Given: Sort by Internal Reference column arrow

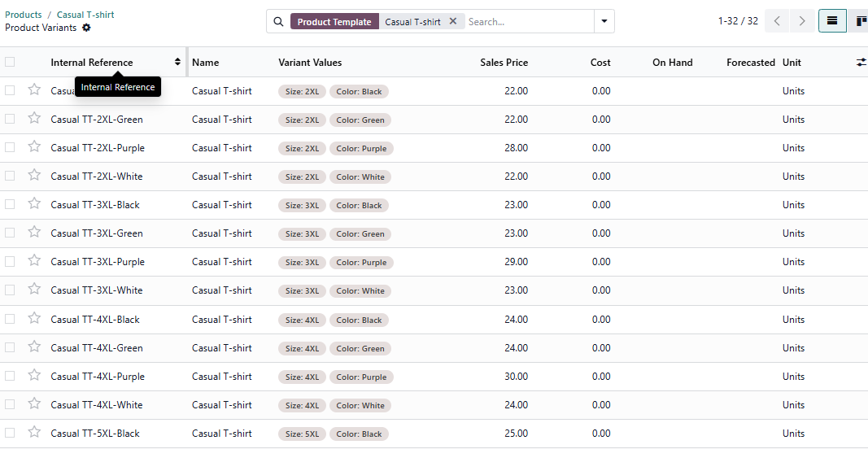Looking at the screenshot, I should click(x=177, y=63).
